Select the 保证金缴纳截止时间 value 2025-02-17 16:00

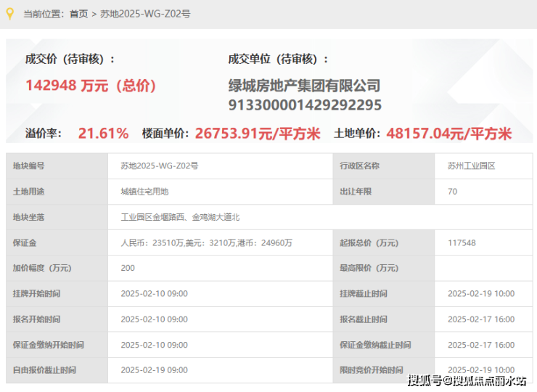(x=481, y=345)
